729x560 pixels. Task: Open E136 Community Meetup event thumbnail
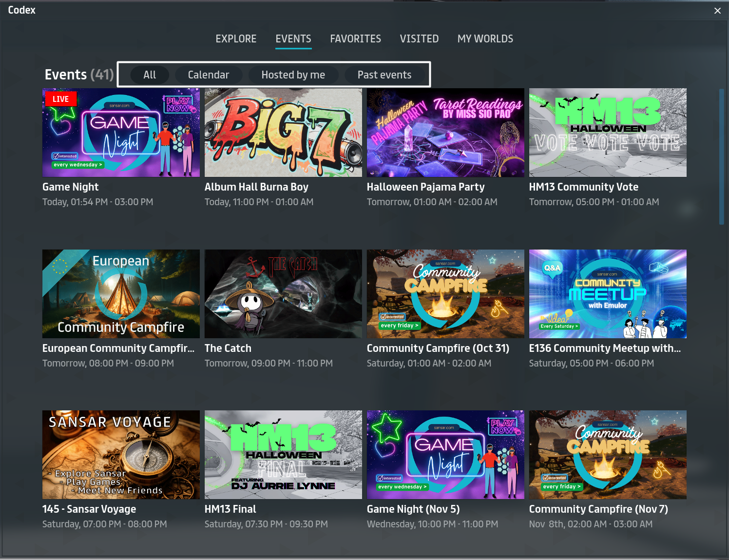608,294
